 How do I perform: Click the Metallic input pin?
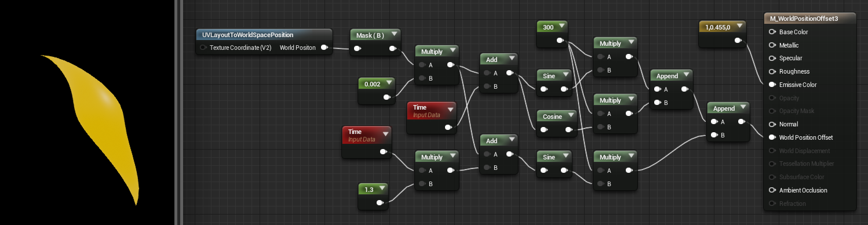point(772,45)
